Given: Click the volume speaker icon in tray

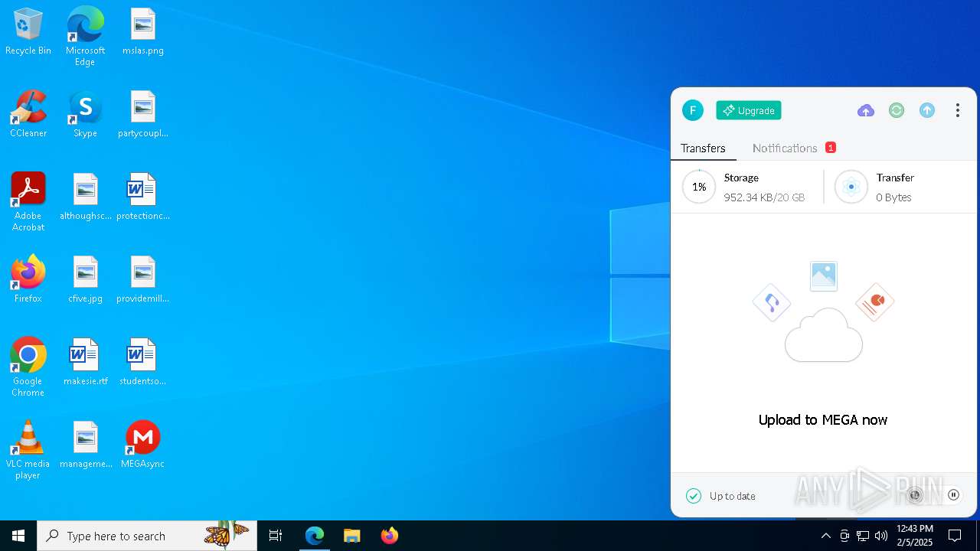Looking at the screenshot, I should [881, 536].
